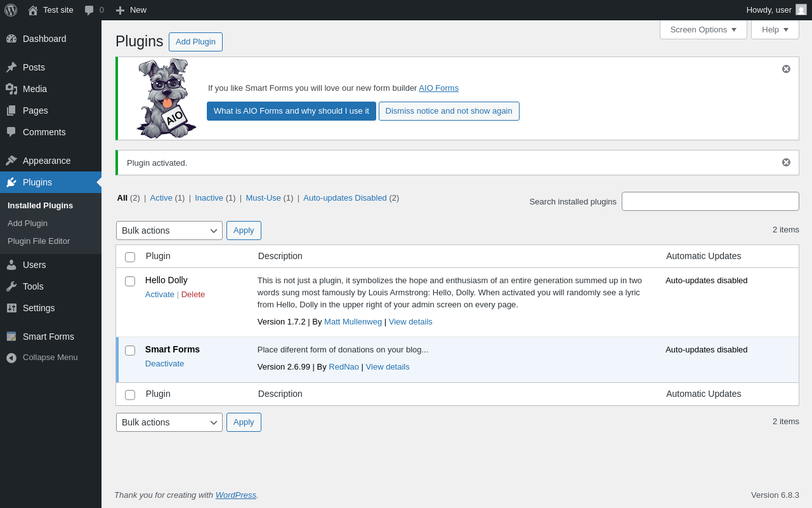Dismiss the AIO Forms notice with X icon

coord(786,69)
